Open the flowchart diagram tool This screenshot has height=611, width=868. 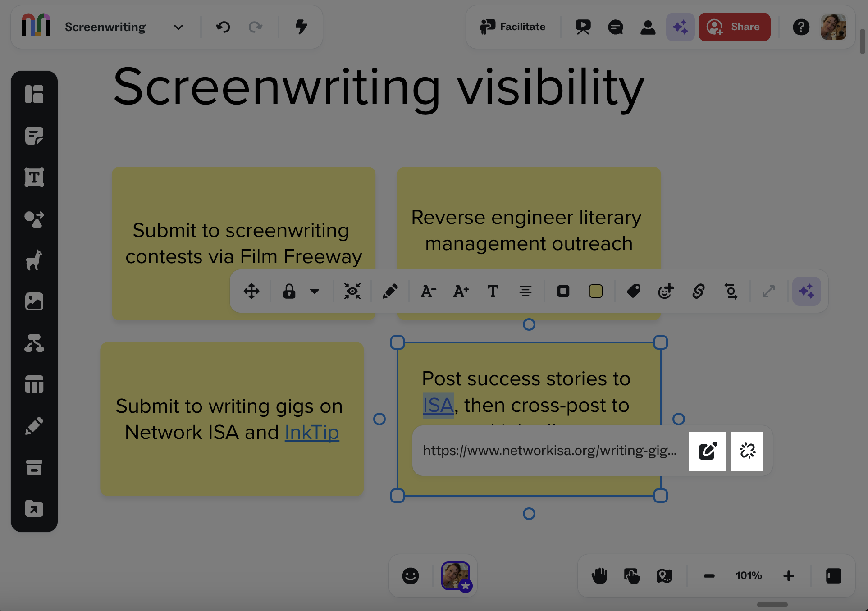(x=34, y=343)
